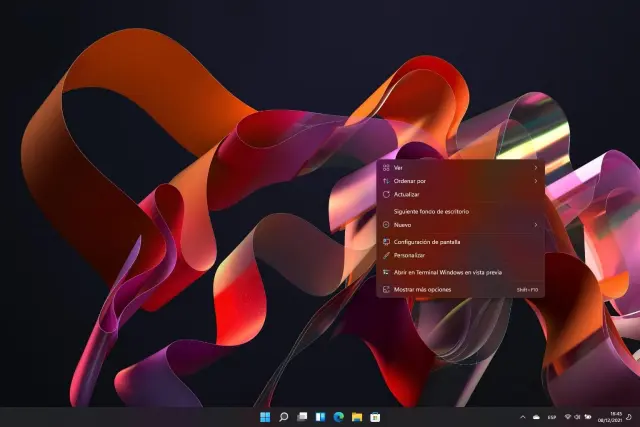The width and height of the screenshot is (640, 427).
Task: Open Widgets panel from taskbar
Action: tap(319, 416)
